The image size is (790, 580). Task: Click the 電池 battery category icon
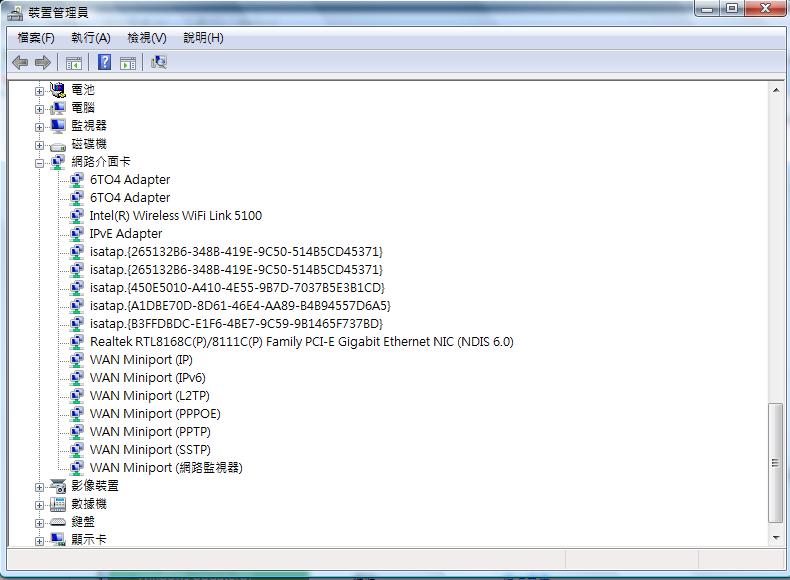coord(58,90)
